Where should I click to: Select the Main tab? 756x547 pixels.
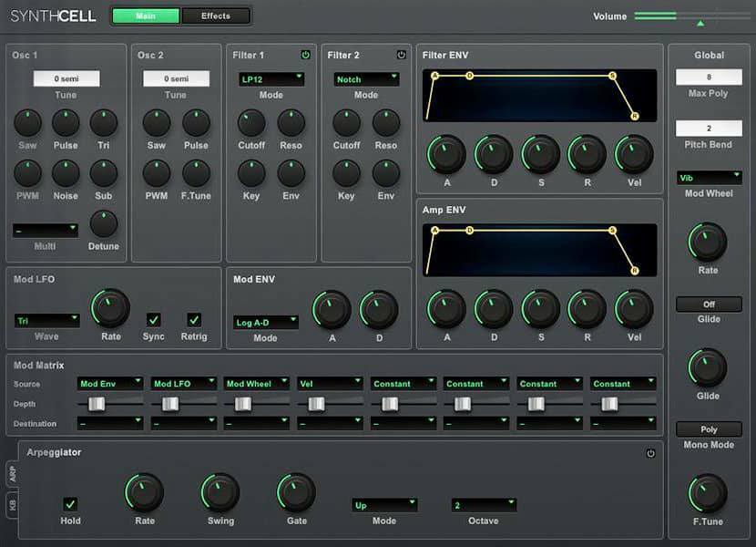pos(146,15)
